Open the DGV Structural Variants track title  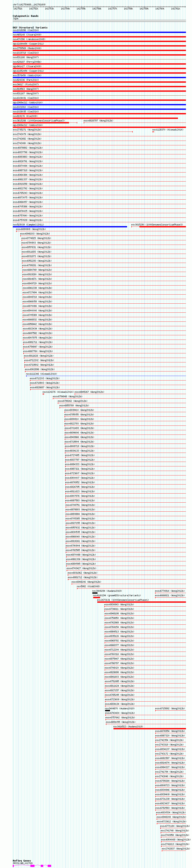pyautogui.click(x=30, y=28)
